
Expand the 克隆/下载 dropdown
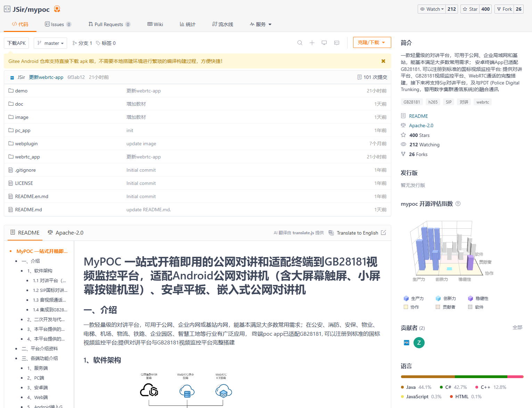click(x=372, y=42)
